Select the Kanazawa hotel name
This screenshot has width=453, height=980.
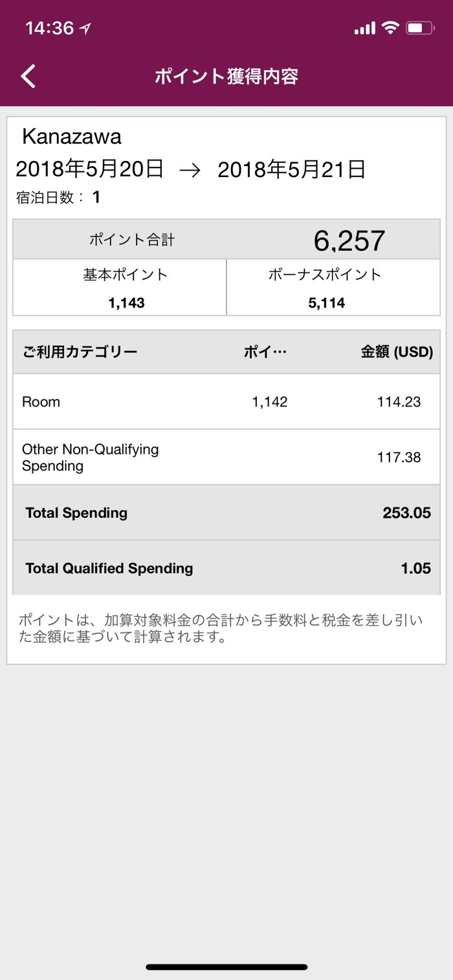72,136
